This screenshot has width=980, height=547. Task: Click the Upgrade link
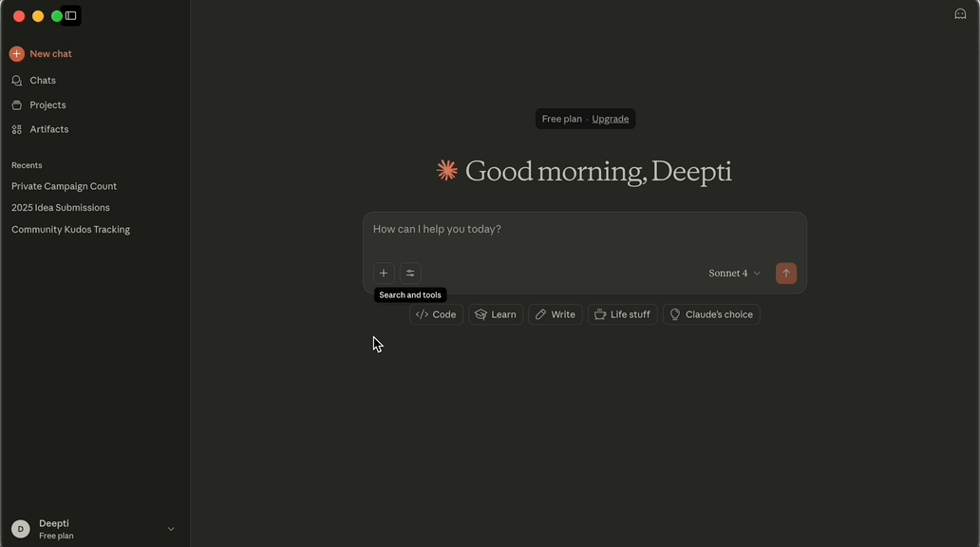(610, 119)
